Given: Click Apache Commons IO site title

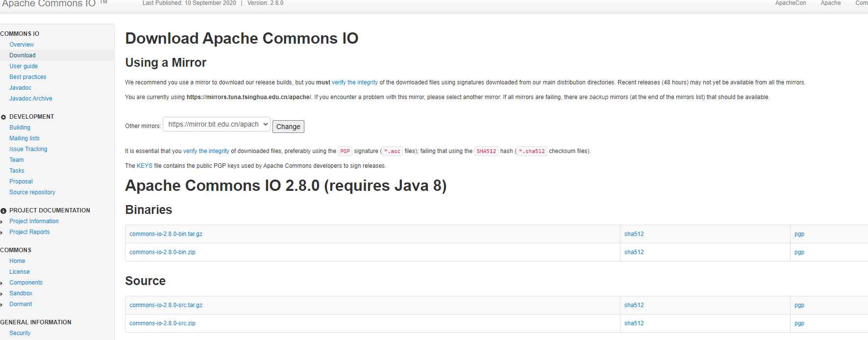Looking at the screenshot, I should tap(54, 3).
